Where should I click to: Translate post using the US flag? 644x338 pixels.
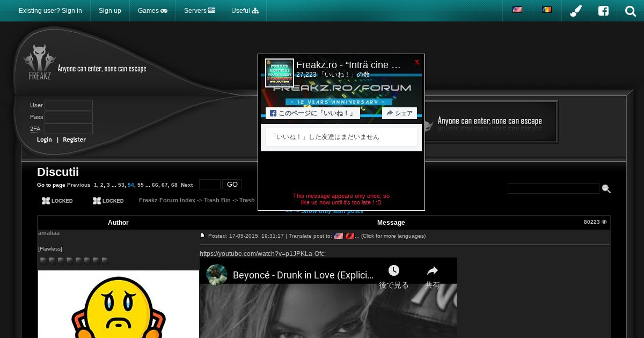(339, 236)
